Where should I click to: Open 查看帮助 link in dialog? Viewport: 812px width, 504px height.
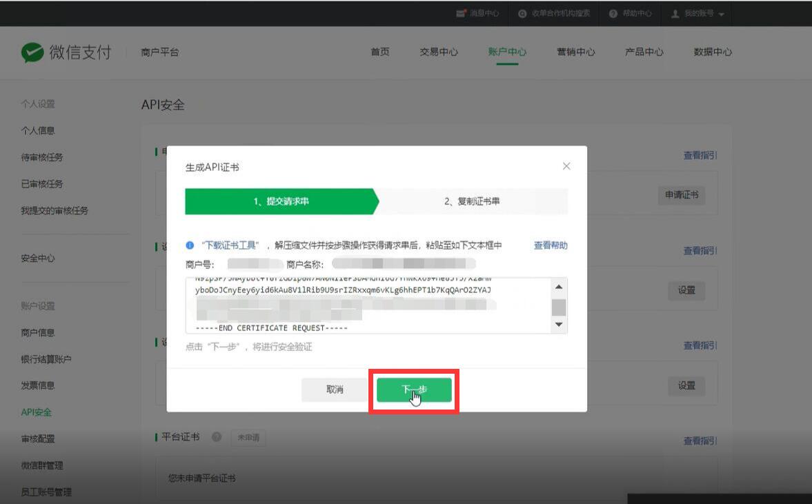click(551, 245)
